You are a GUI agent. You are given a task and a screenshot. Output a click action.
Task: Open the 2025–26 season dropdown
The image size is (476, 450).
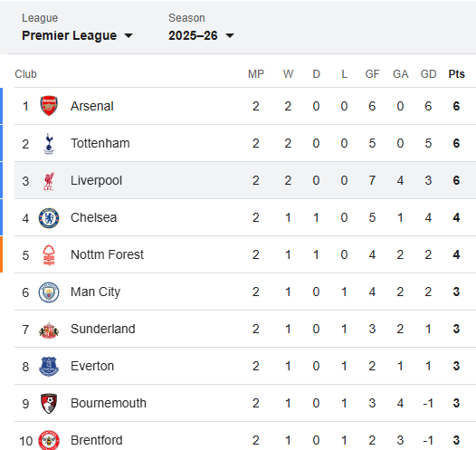pyautogui.click(x=201, y=35)
